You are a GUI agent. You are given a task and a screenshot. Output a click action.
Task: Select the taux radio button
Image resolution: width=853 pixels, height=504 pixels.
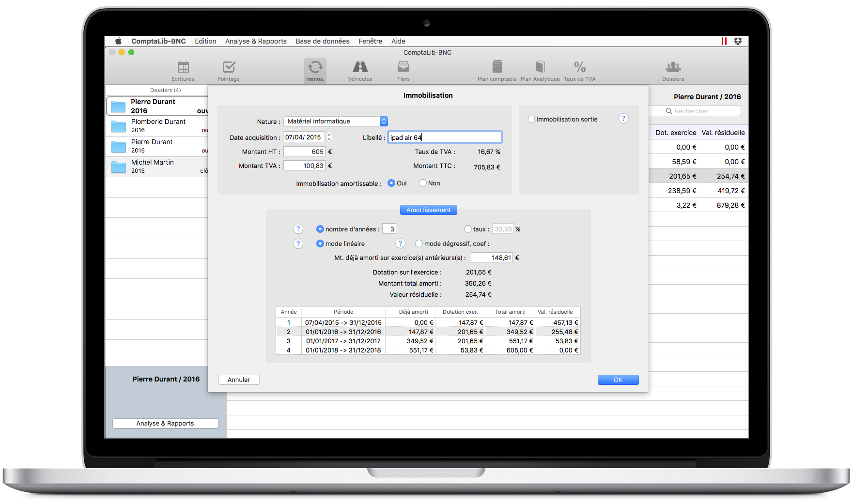tap(468, 229)
